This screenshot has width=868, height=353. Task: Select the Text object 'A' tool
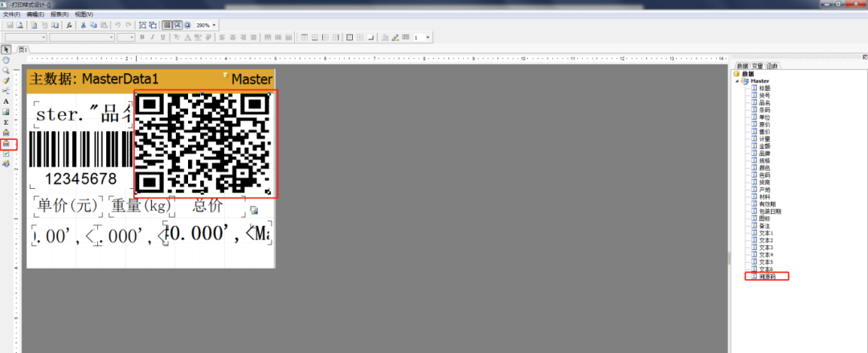point(6,101)
